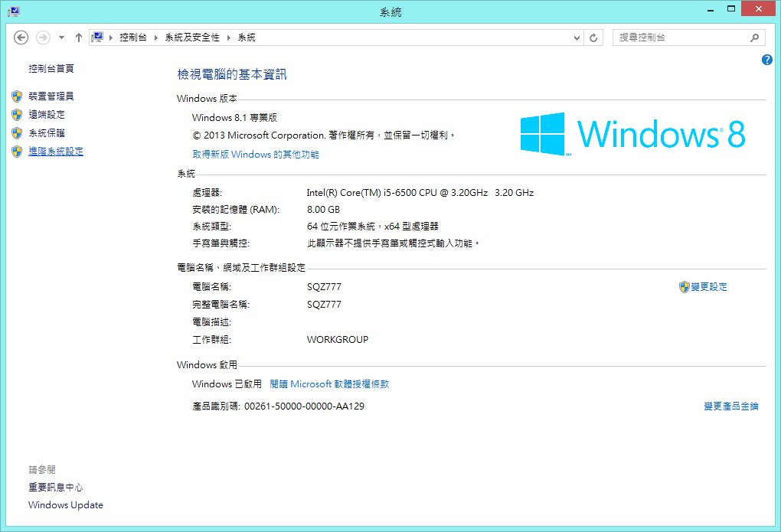Click the computer icon in address bar
Image resolution: width=781 pixels, height=532 pixels.
(x=97, y=38)
